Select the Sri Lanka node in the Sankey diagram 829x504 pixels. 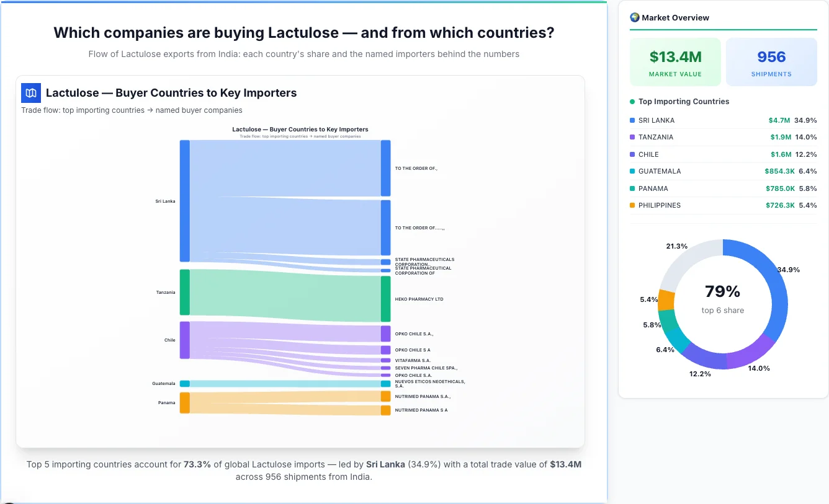pyautogui.click(x=184, y=200)
